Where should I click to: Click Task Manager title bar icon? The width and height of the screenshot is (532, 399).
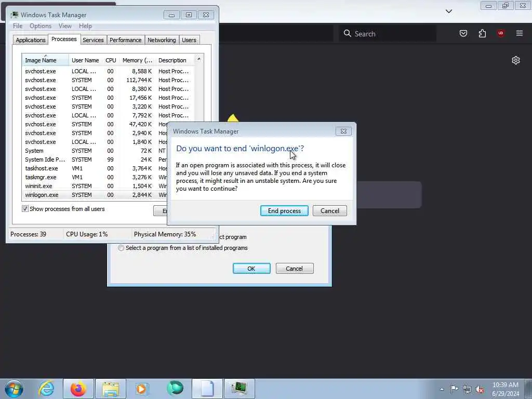pos(15,15)
